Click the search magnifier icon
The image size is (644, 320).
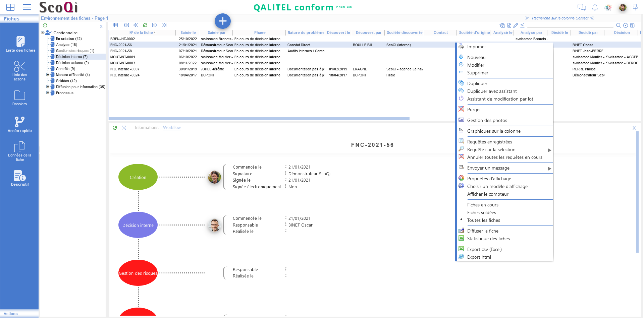[x=618, y=25]
